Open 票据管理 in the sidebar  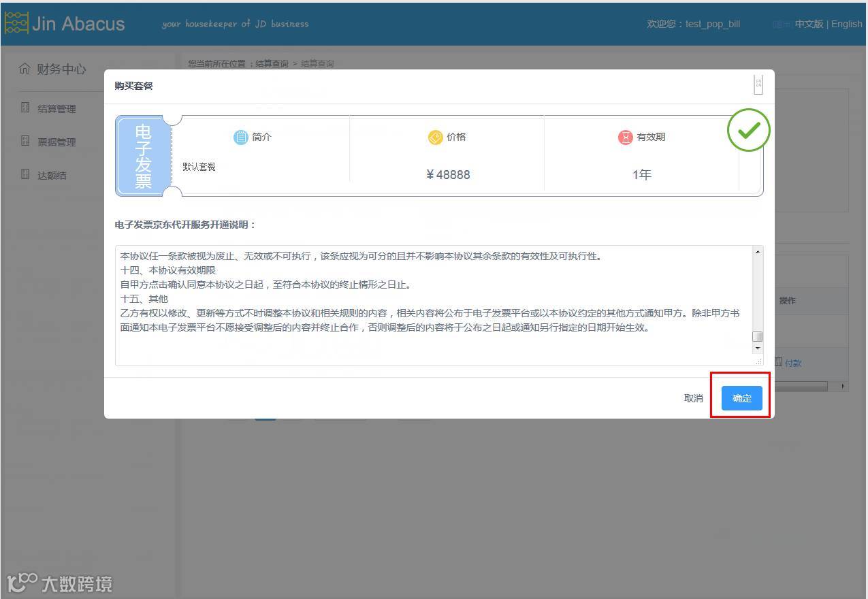(x=57, y=142)
